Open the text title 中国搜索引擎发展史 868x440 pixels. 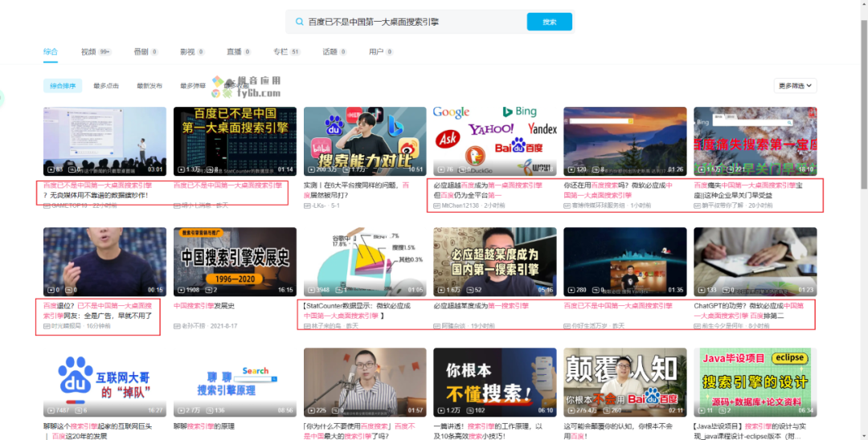tap(204, 306)
